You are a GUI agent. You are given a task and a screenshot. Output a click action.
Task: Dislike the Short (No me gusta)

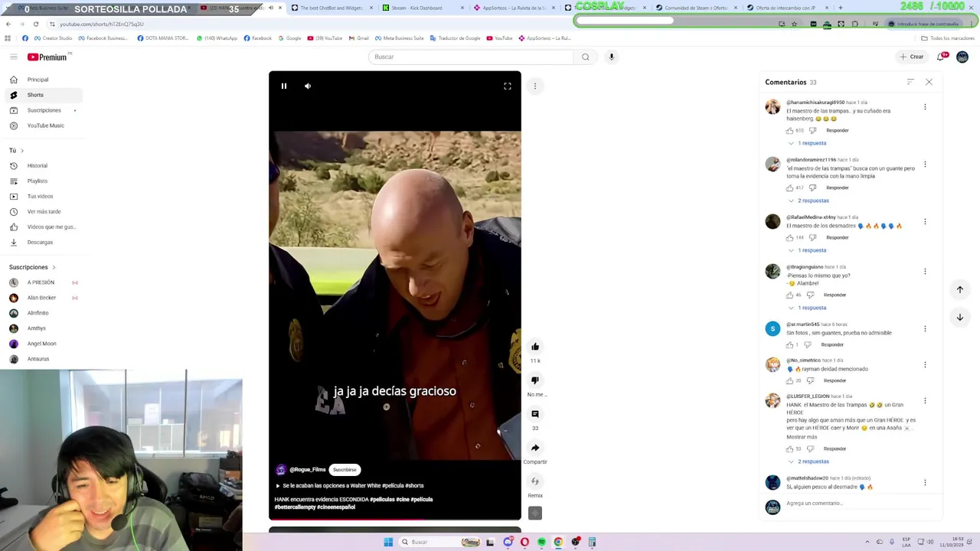coord(535,380)
